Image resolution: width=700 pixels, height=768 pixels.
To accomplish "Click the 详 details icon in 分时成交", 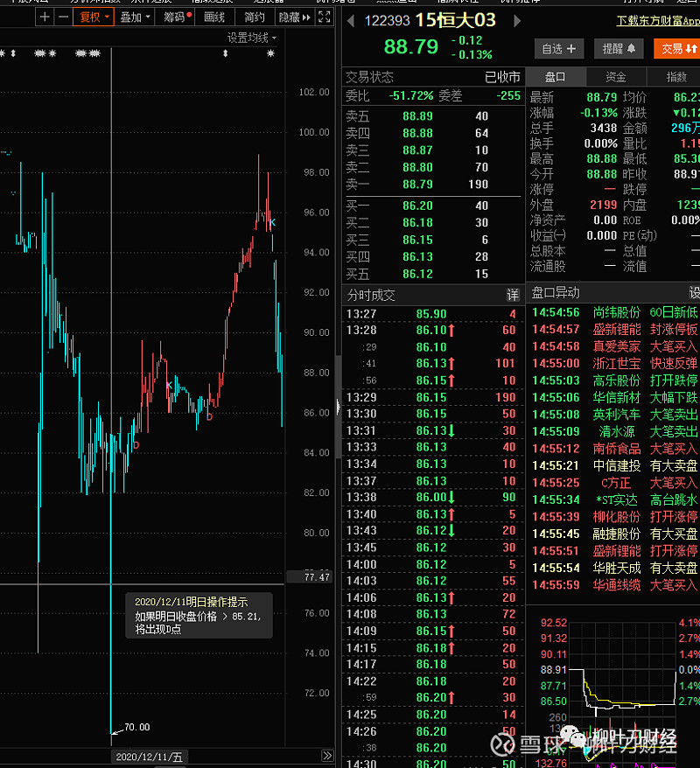I will click(513, 294).
